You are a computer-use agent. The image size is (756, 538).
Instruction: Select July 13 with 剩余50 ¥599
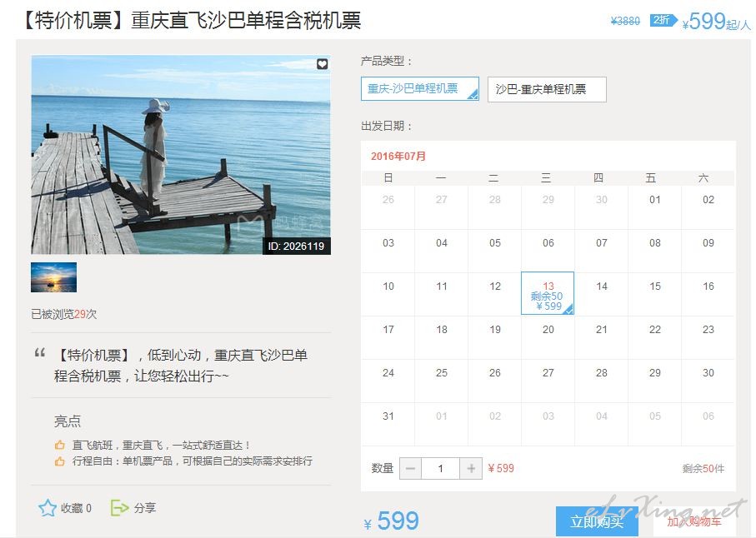(548, 293)
